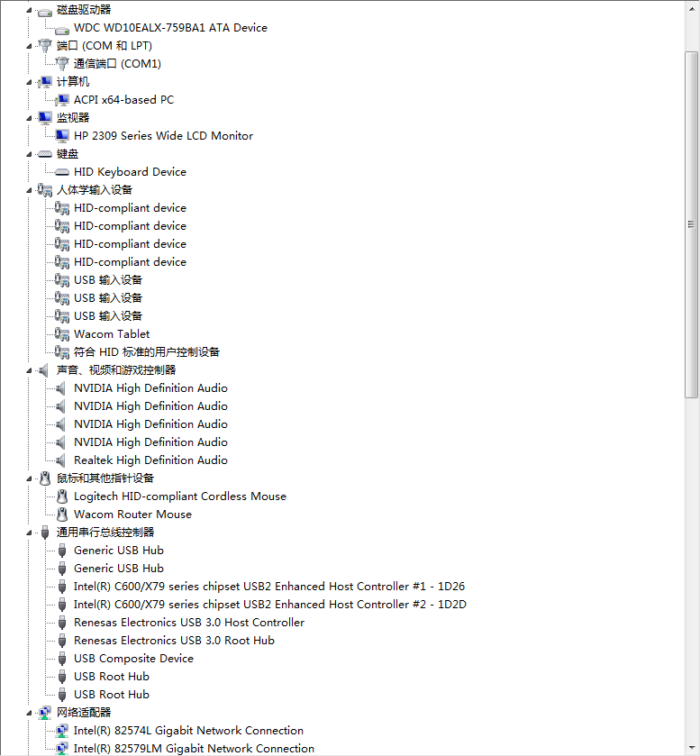This screenshot has height=756, width=700.
Task: Click the 网络适配器 category label
Action: pos(84,713)
